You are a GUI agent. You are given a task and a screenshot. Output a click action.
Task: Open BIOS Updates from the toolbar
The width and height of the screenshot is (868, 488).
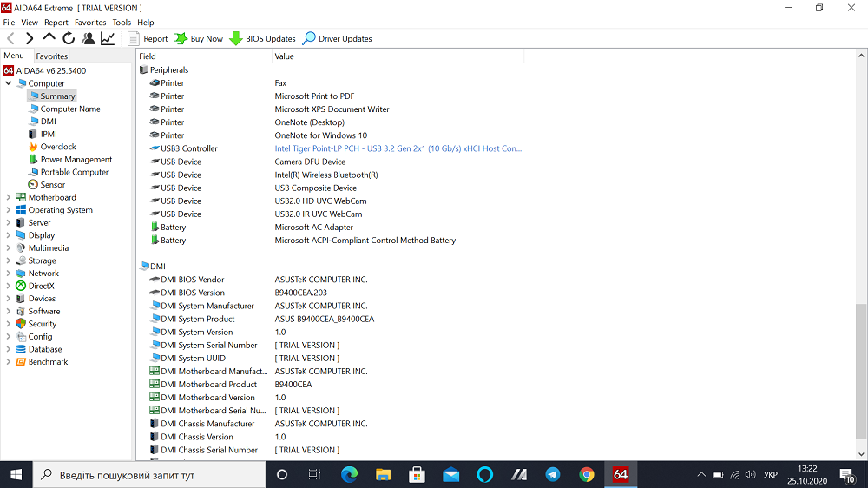coord(263,39)
